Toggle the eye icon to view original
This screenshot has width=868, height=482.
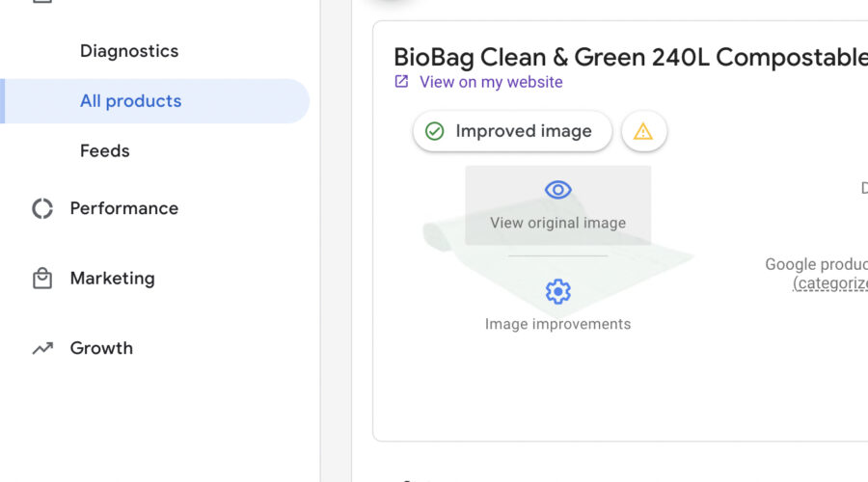tap(558, 190)
